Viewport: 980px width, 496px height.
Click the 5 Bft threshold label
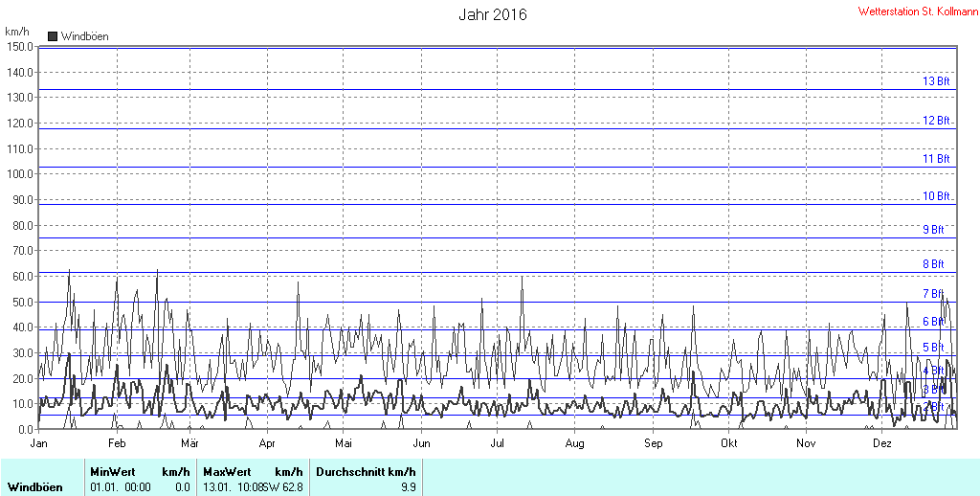(933, 348)
